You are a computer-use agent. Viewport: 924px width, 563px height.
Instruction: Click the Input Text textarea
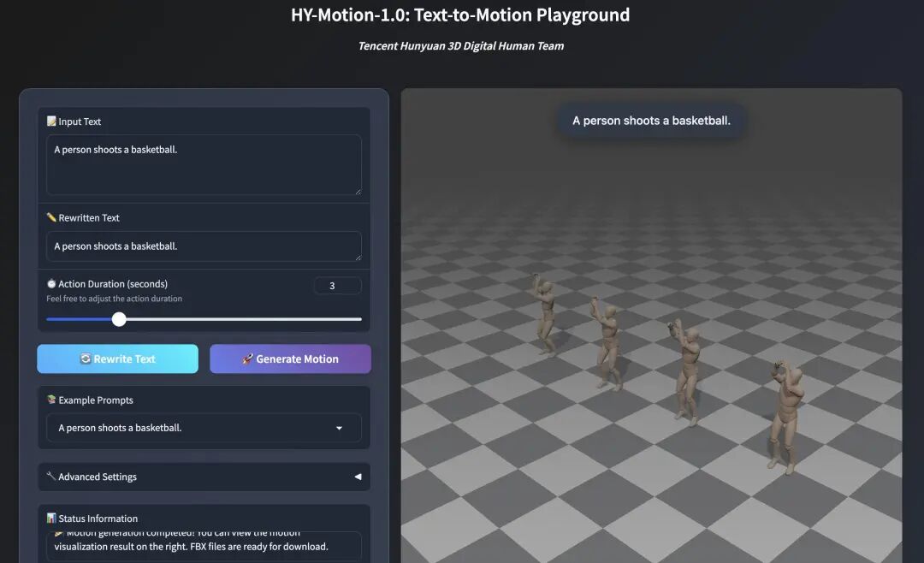204,164
